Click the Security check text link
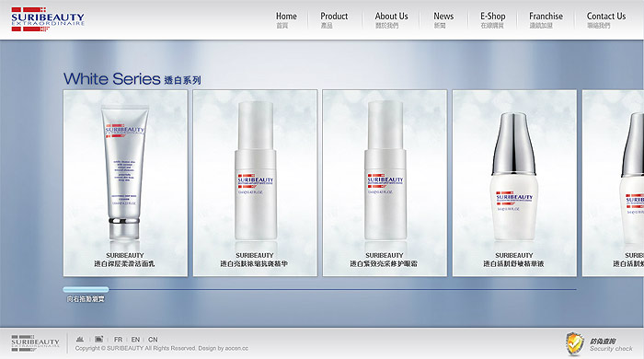Viewport: 644px width, 359px height. coord(611,348)
